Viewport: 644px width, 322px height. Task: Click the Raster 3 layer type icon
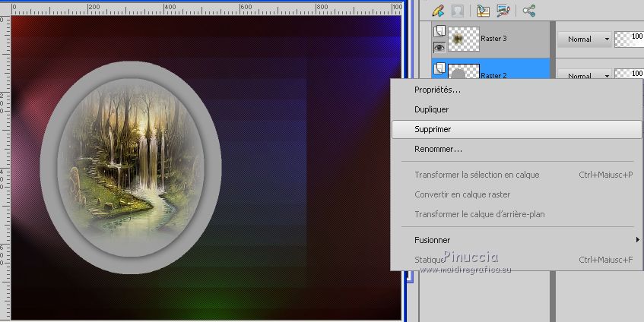click(x=439, y=31)
